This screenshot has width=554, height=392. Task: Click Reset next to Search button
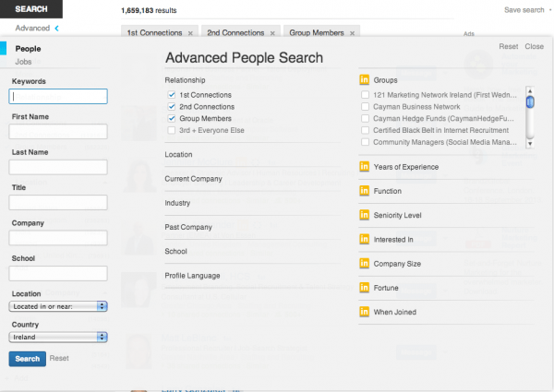(59, 358)
